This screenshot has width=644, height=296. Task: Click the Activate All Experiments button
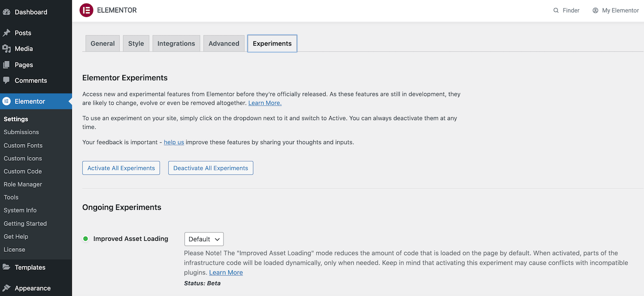click(x=121, y=168)
